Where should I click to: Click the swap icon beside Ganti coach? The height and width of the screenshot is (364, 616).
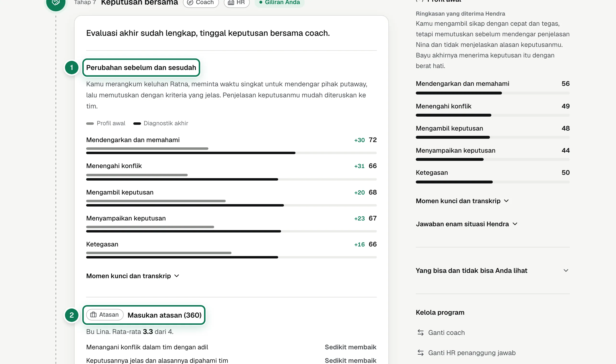421,333
